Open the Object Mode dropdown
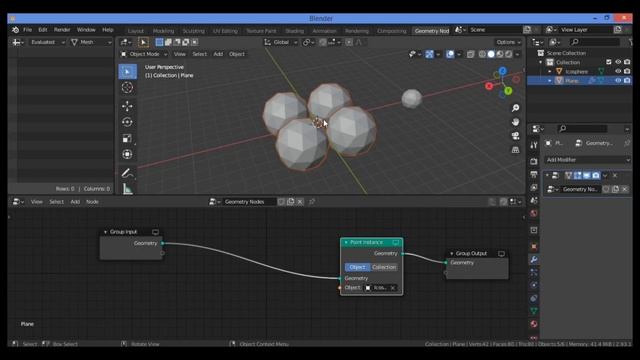Screen dimensions: 640x360 tap(144, 54)
